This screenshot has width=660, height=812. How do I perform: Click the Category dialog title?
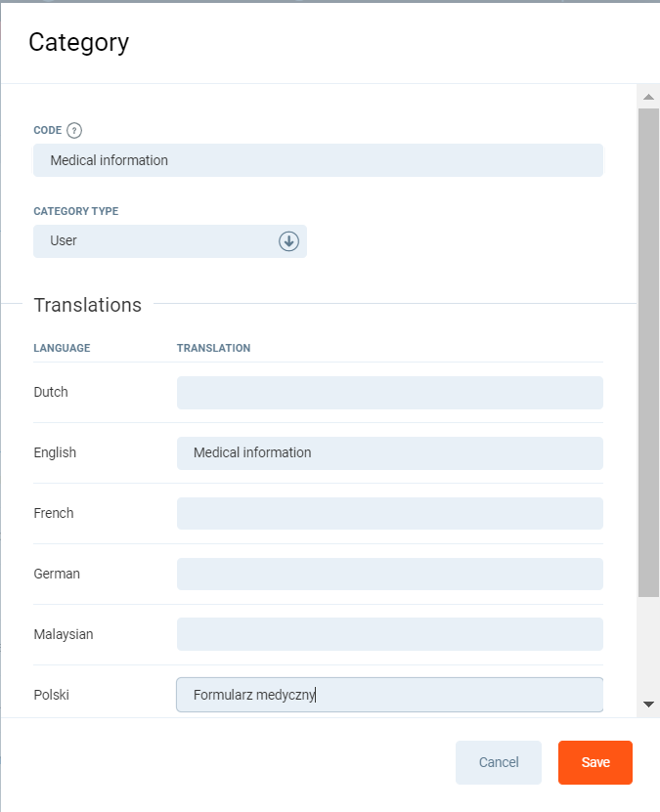pyautogui.click(x=78, y=42)
